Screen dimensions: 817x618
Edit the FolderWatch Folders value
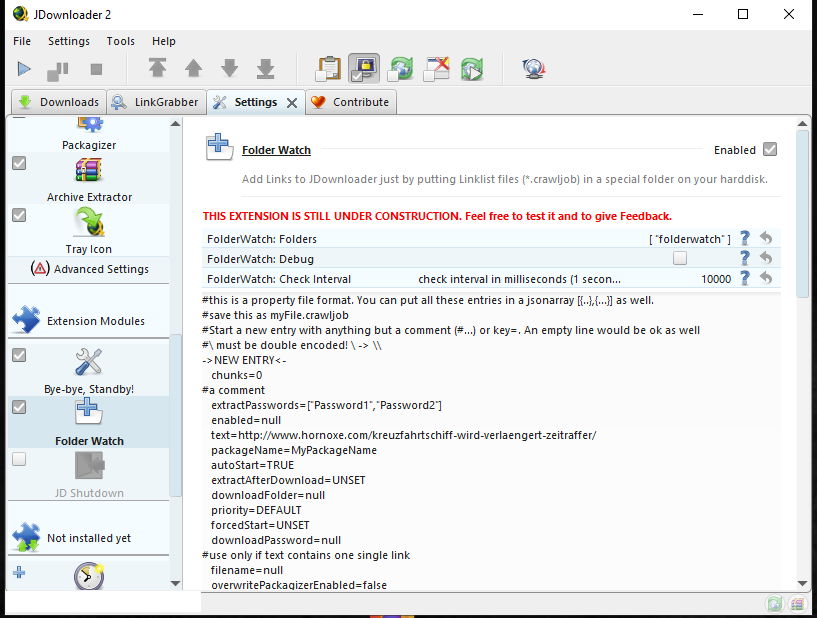[689, 239]
